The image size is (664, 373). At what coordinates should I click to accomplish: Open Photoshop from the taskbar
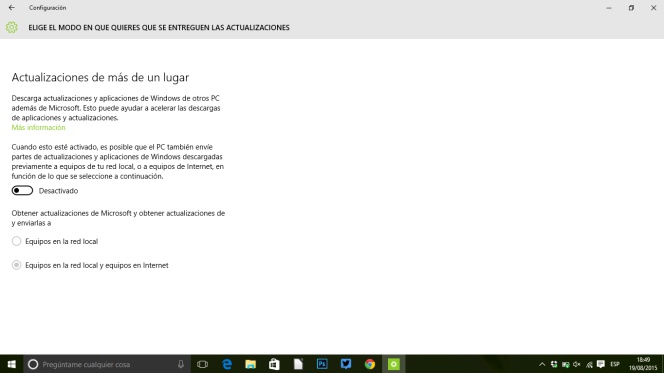click(x=322, y=364)
